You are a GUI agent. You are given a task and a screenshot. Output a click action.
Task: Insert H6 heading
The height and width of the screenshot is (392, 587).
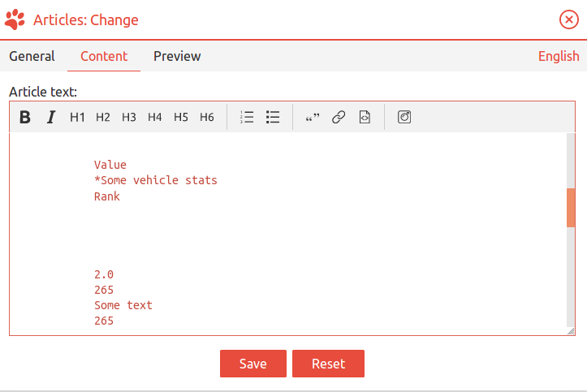point(207,117)
